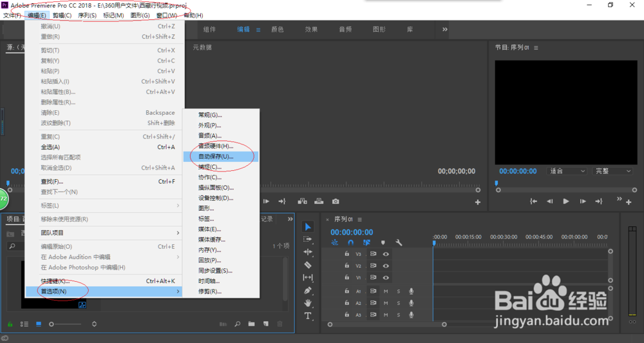Click project panel thumbnail zoom slider

pos(66,324)
